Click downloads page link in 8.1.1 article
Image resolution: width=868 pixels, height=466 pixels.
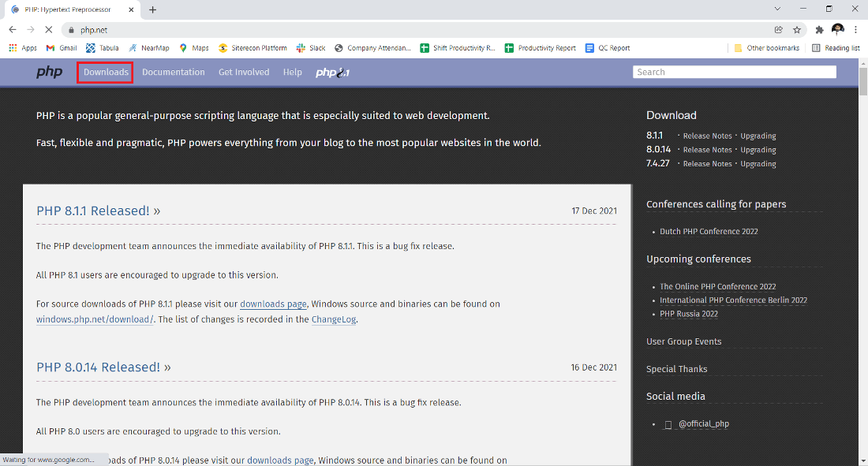[273, 304]
